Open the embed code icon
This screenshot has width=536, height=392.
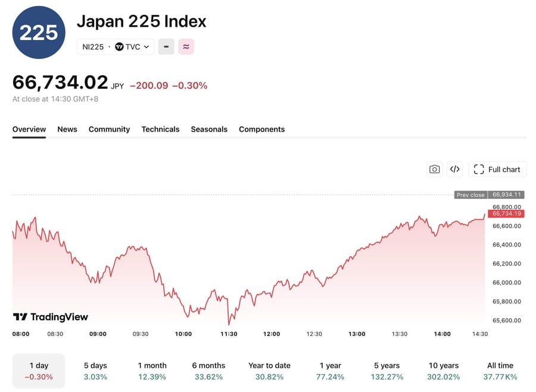[x=454, y=169]
